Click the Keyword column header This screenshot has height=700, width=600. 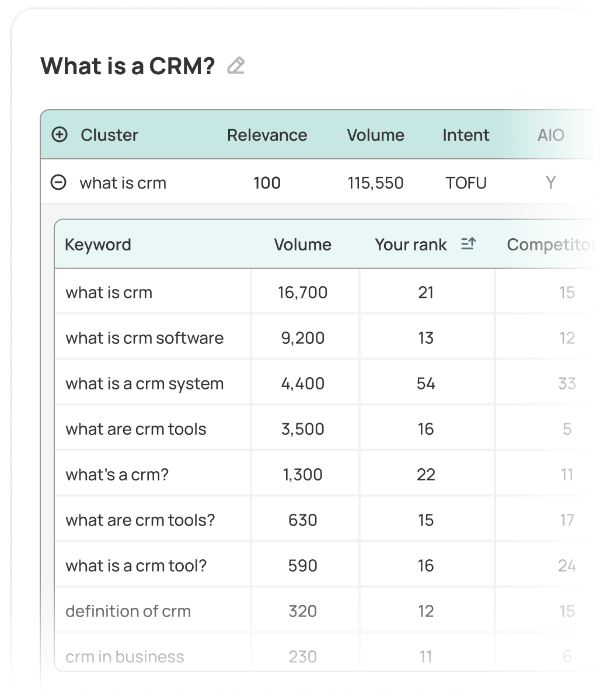tap(98, 245)
